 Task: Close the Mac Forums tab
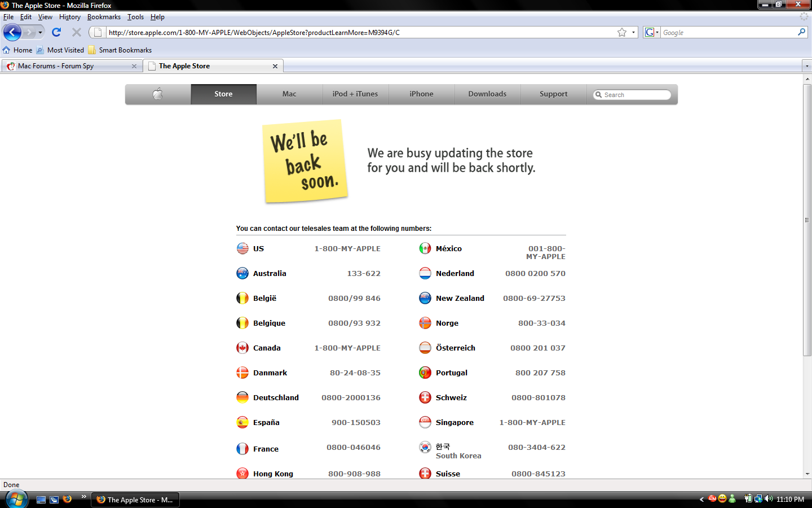coord(134,66)
